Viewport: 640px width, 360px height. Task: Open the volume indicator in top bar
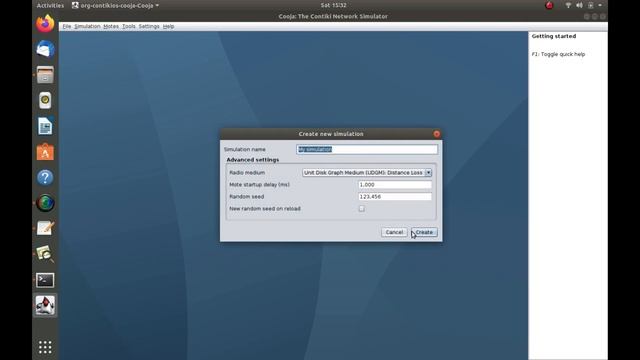pos(579,5)
